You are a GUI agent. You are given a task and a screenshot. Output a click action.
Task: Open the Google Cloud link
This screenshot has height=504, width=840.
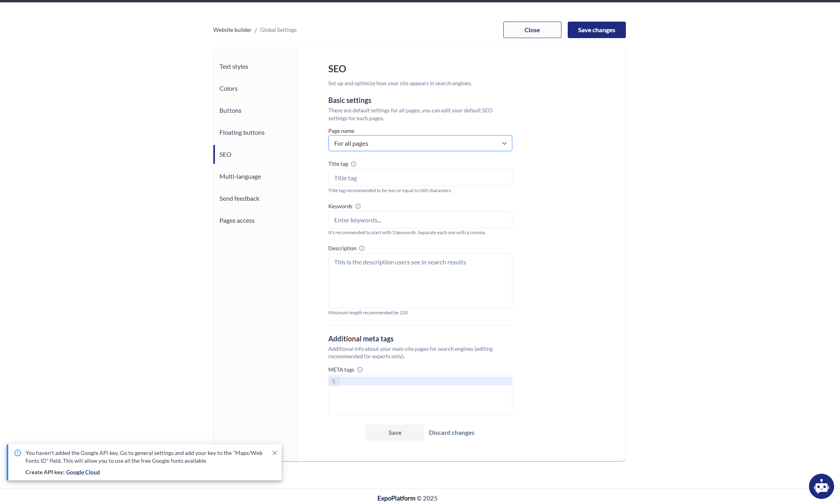(x=83, y=472)
